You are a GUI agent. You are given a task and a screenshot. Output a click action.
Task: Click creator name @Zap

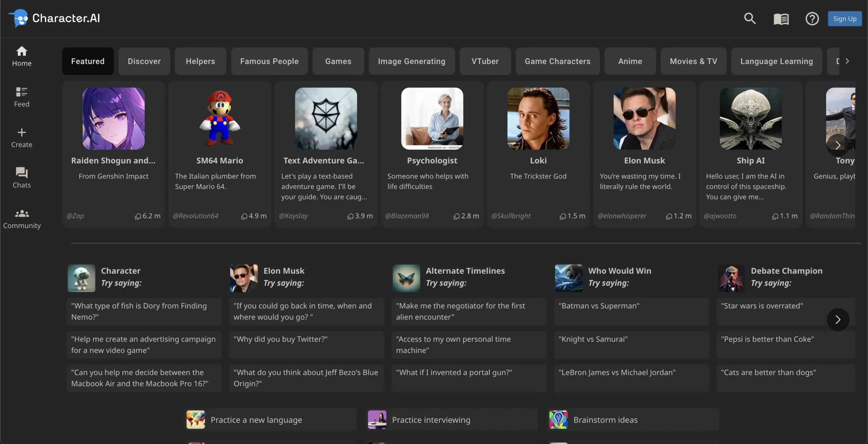click(x=75, y=216)
